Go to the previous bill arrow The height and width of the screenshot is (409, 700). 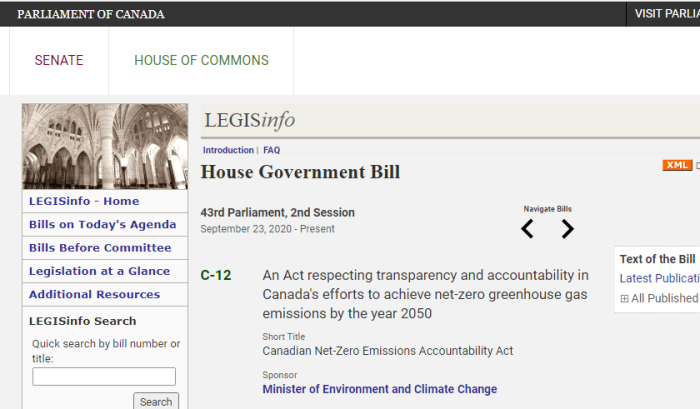pos(527,229)
